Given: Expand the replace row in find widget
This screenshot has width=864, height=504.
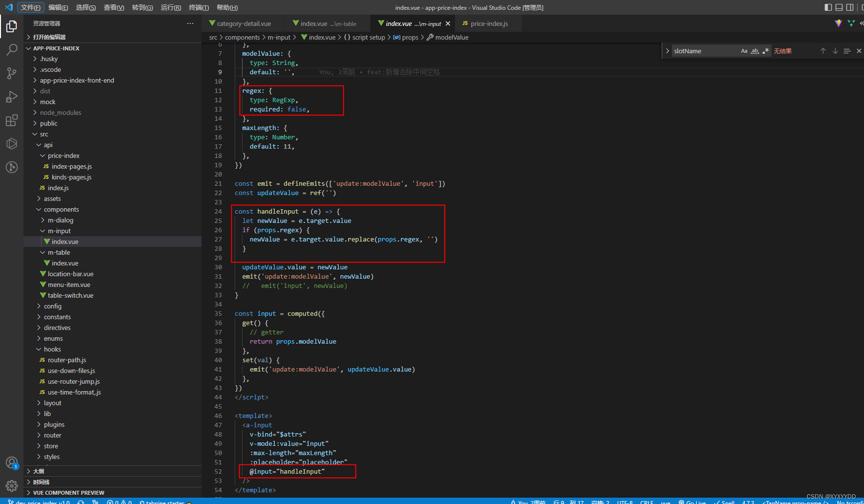Looking at the screenshot, I should (x=667, y=51).
